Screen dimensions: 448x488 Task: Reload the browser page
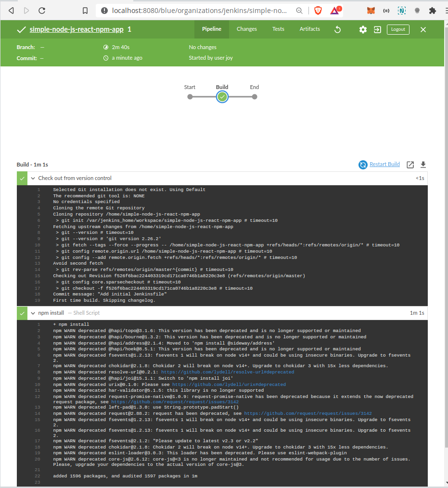point(42,10)
